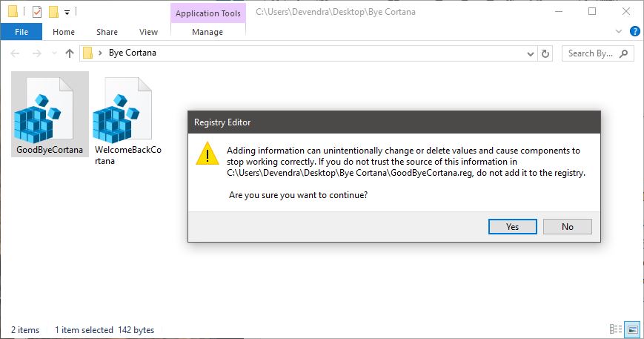Switch to the View ribbon tab

(x=148, y=32)
